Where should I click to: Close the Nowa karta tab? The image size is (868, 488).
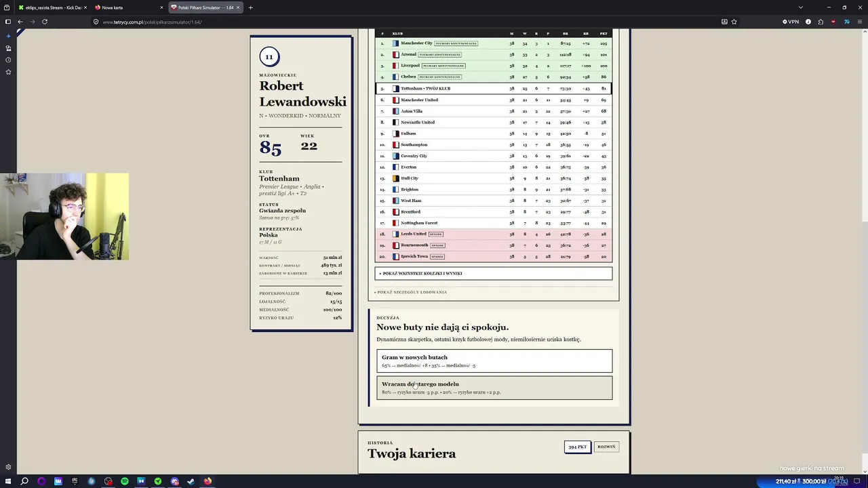click(161, 7)
